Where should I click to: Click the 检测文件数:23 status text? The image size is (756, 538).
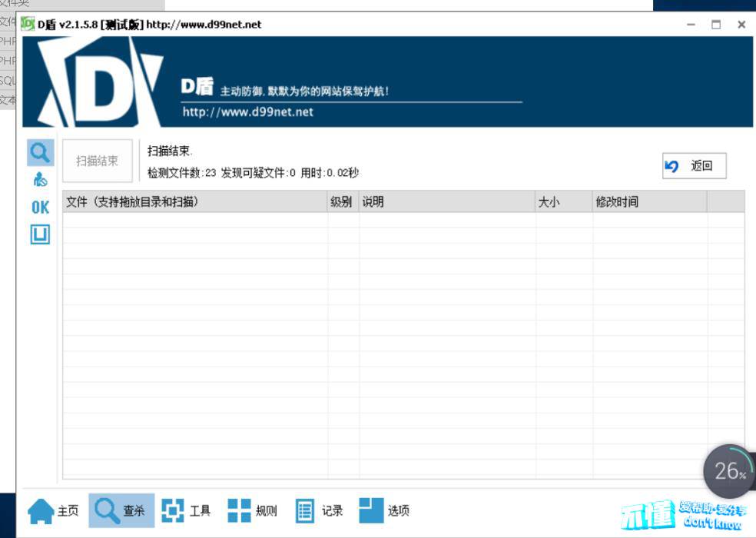pos(182,173)
